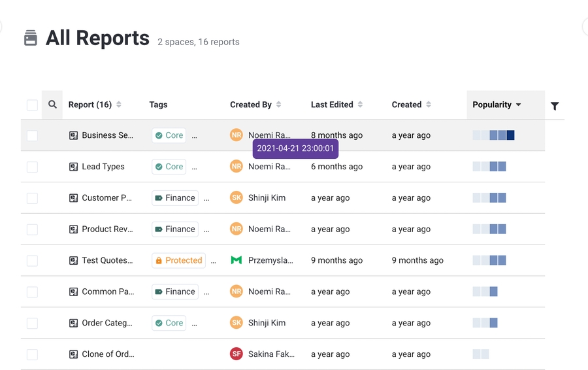This screenshot has width=588, height=370.
Task: Check the Business Se... report checkbox
Action: [x=32, y=136]
